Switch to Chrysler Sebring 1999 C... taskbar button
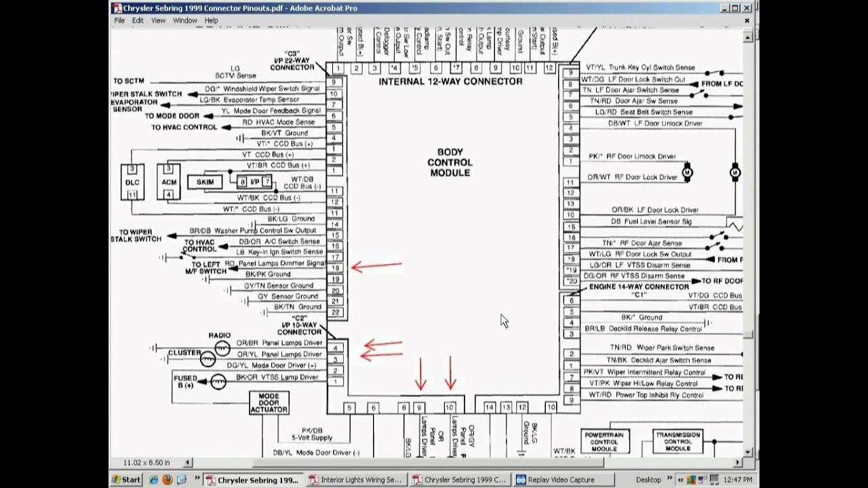Viewport: 868px width, 488px height. (x=459, y=480)
